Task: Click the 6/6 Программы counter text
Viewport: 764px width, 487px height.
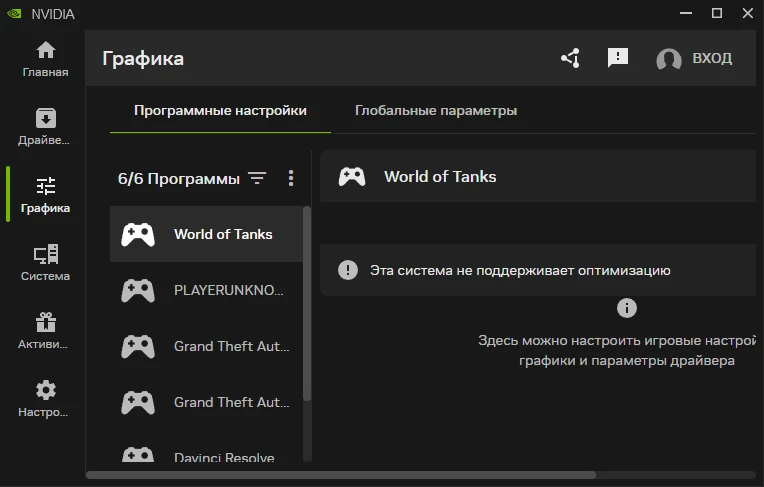Action: pyautogui.click(x=179, y=179)
